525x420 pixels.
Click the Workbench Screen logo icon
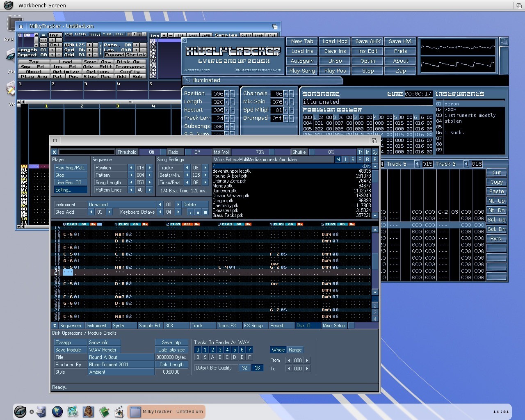tap(8, 5)
